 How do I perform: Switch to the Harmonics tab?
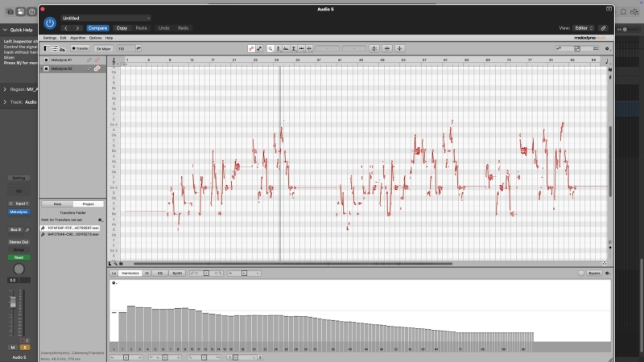133,273
